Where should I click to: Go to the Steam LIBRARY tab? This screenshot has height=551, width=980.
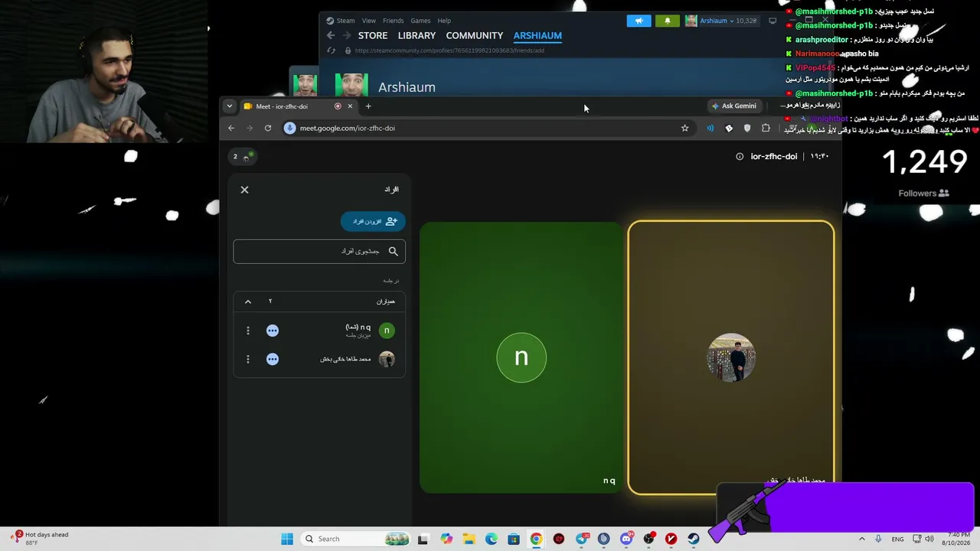tap(416, 36)
